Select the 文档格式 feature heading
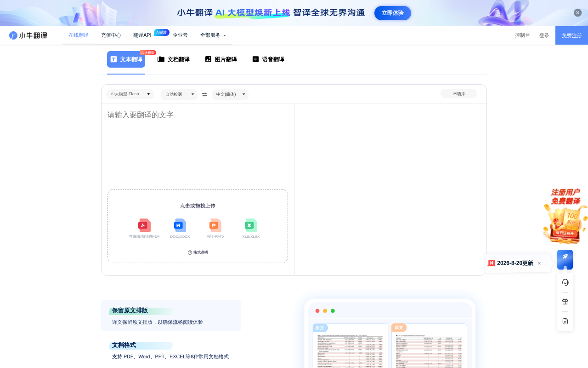 pyautogui.click(x=124, y=345)
